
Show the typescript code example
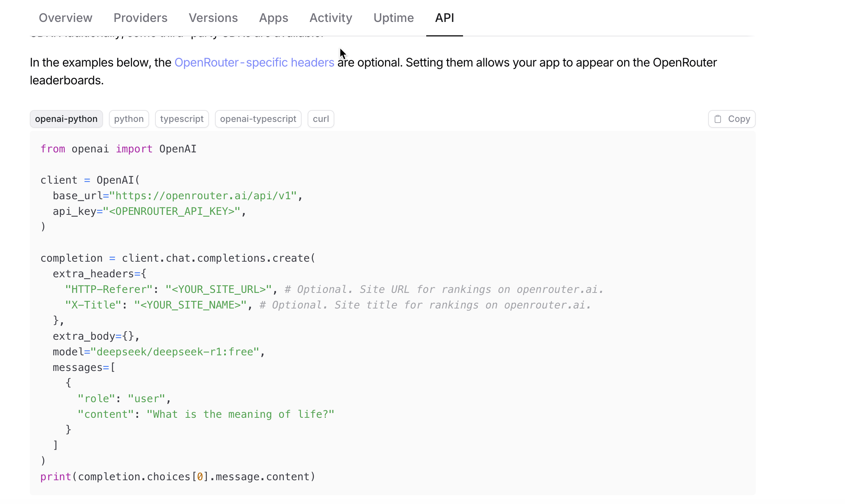tap(182, 119)
